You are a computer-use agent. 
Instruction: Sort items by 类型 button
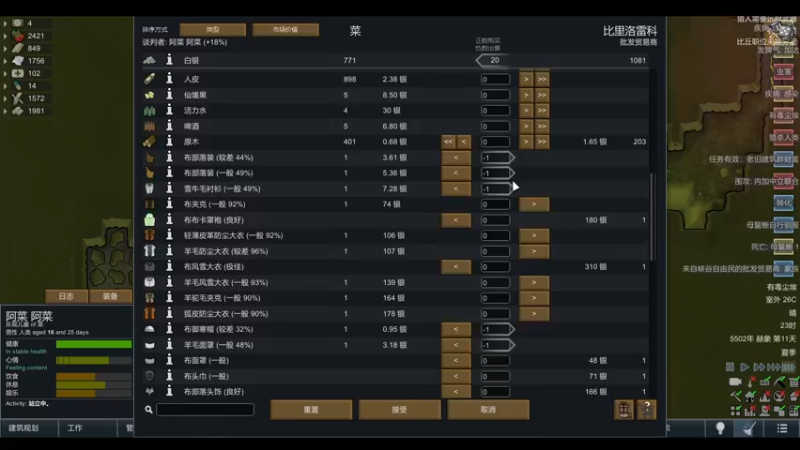(x=213, y=30)
